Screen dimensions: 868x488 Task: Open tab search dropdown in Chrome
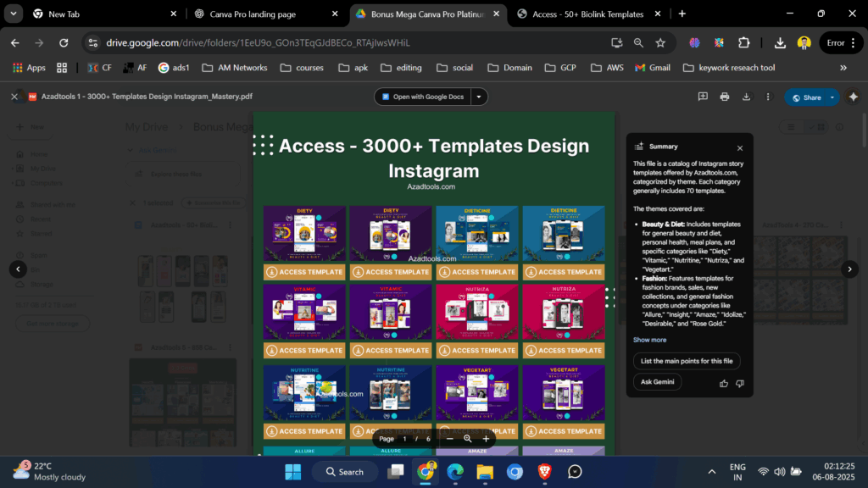pos(14,14)
